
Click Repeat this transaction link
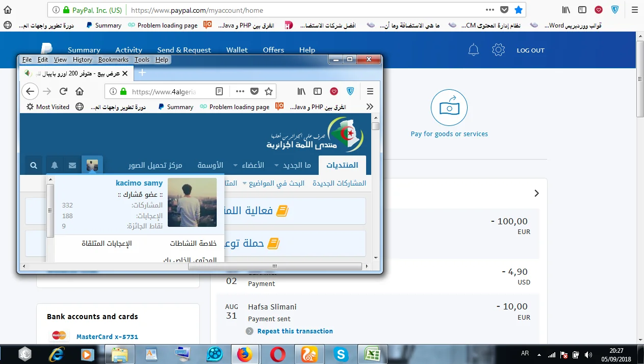point(295,331)
